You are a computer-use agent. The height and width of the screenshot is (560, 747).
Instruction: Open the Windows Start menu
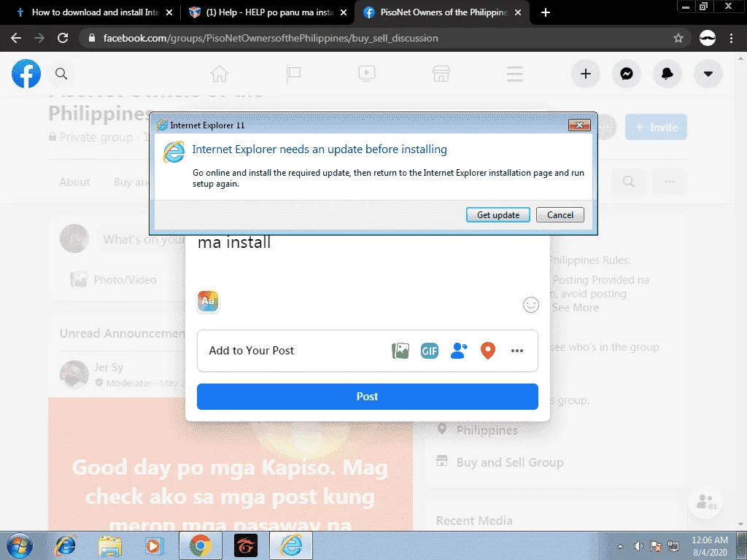pyautogui.click(x=20, y=545)
